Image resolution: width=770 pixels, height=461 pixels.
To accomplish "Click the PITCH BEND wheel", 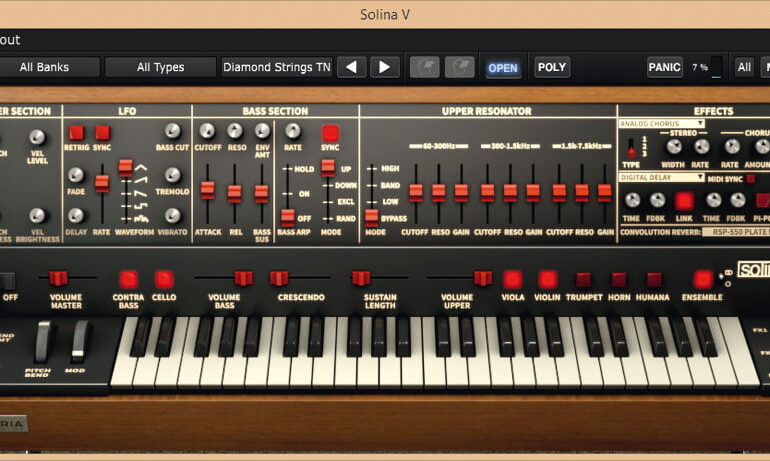I will pos(43,342).
